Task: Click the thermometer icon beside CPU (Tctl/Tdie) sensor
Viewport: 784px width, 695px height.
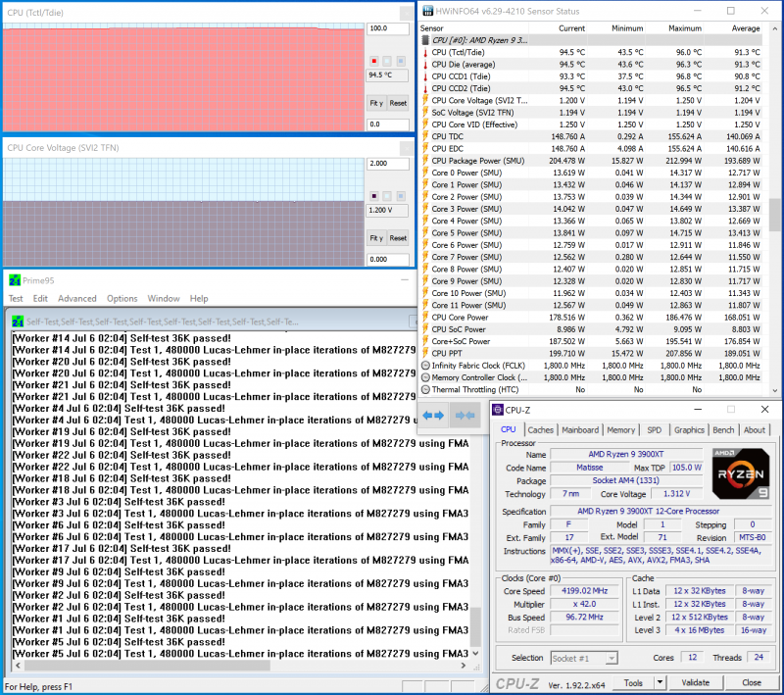Action: click(x=425, y=53)
